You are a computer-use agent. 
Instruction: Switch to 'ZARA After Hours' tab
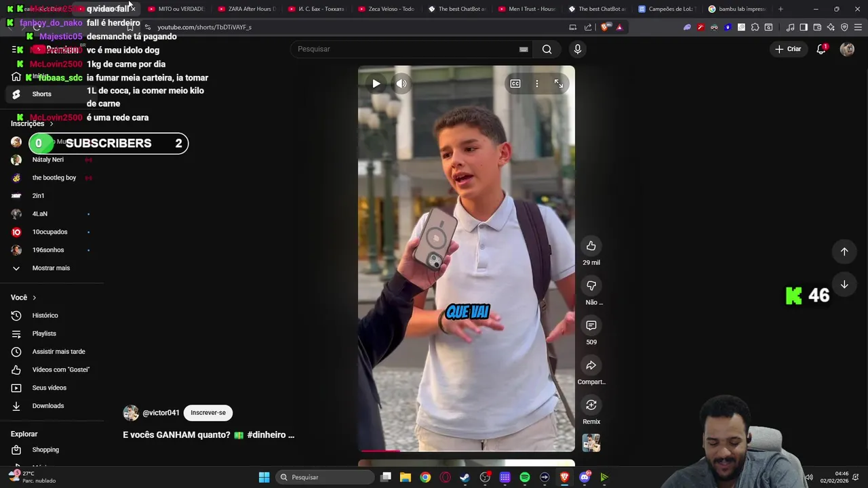[x=246, y=9]
